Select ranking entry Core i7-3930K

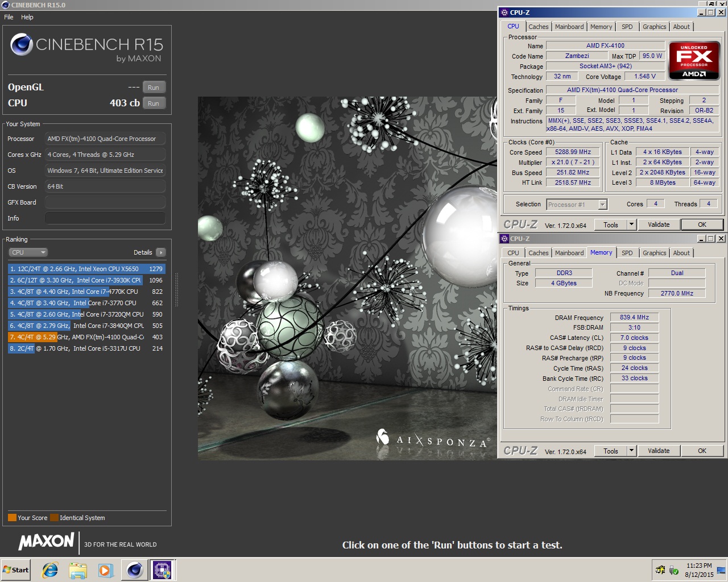pos(86,280)
